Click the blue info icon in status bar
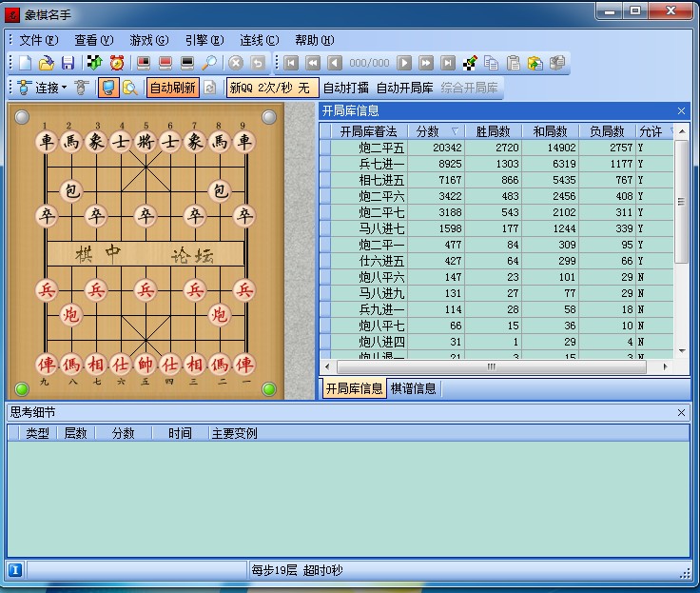The image size is (700, 593). pyautogui.click(x=15, y=570)
